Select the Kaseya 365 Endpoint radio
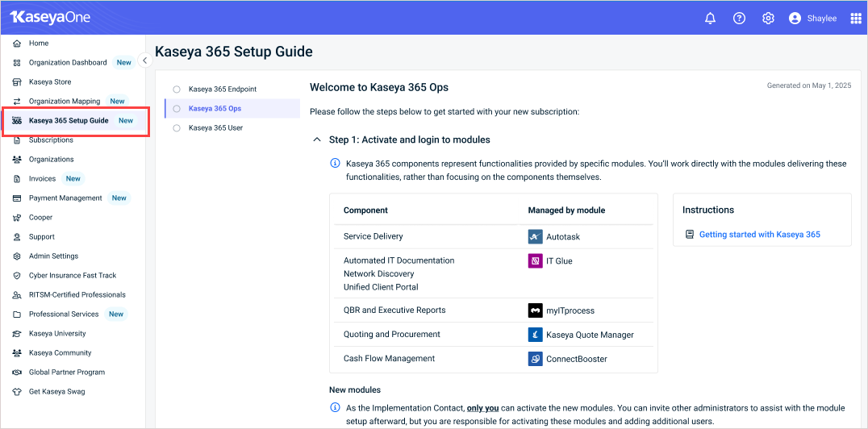The width and height of the screenshot is (868, 429). point(177,90)
